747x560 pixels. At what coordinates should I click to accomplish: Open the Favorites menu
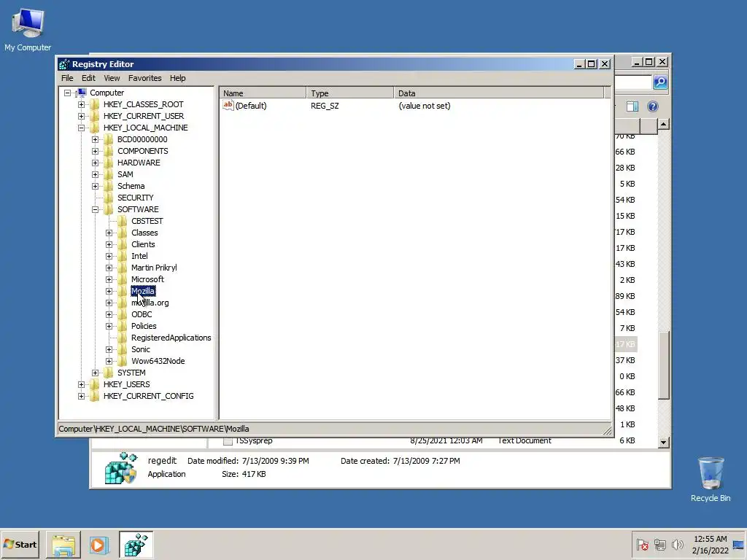[x=145, y=78]
